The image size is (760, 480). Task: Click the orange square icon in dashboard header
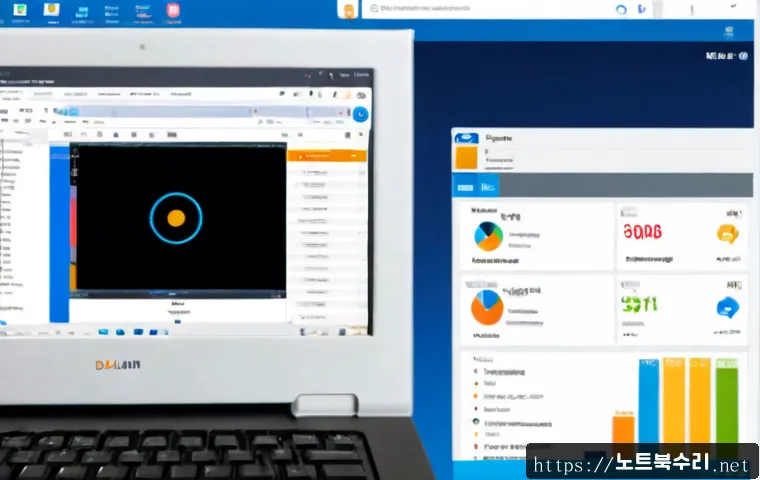pyautogui.click(x=466, y=158)
